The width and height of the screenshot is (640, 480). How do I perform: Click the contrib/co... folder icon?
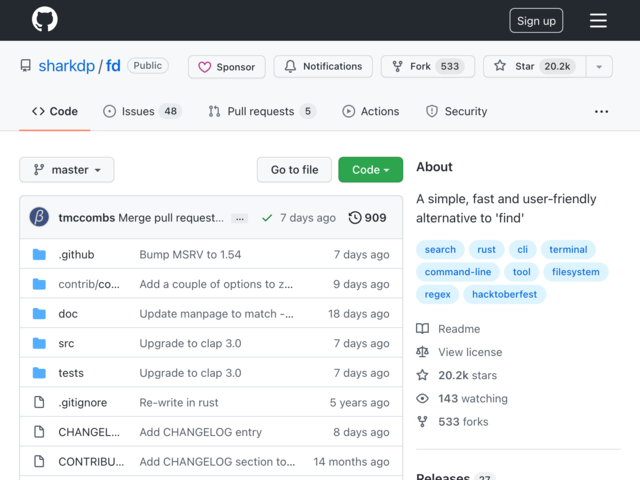[x=39, y=284]
